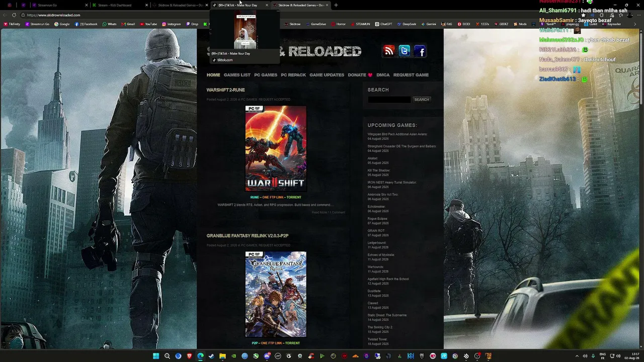Open a new browser tab

[x=336, y=5]
